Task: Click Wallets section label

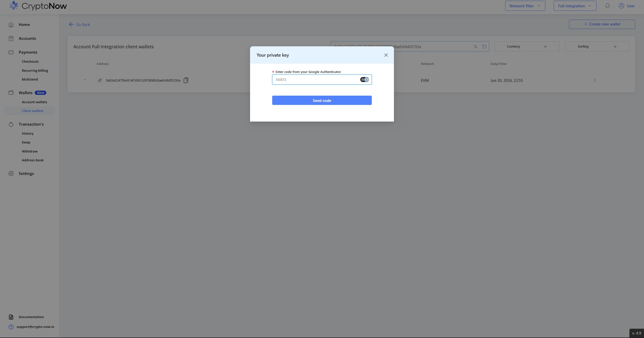Action: pos(26,93)
